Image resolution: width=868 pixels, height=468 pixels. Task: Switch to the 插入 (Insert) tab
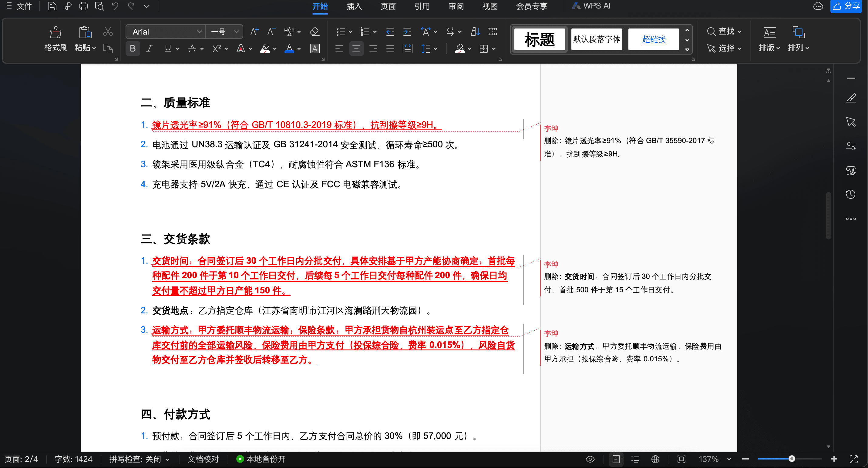pyautogui.click(x=354, y=6)
